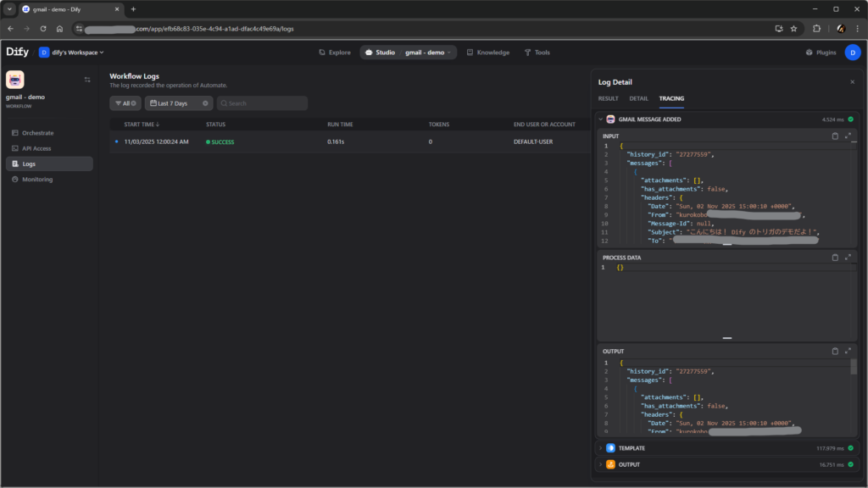Open API Access in the sidebar

pos(36,148)
